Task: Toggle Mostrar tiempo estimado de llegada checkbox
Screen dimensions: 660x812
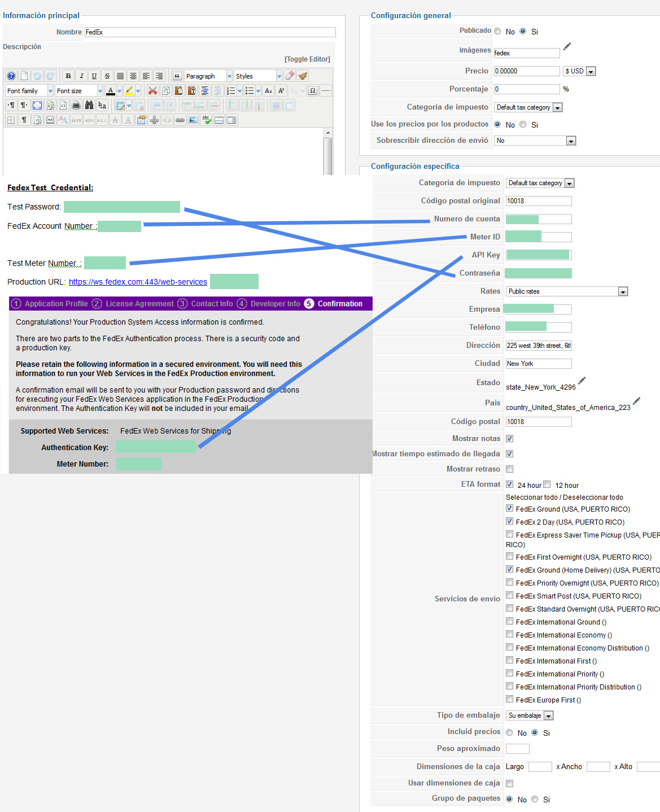Action: [x=510, y=453]
